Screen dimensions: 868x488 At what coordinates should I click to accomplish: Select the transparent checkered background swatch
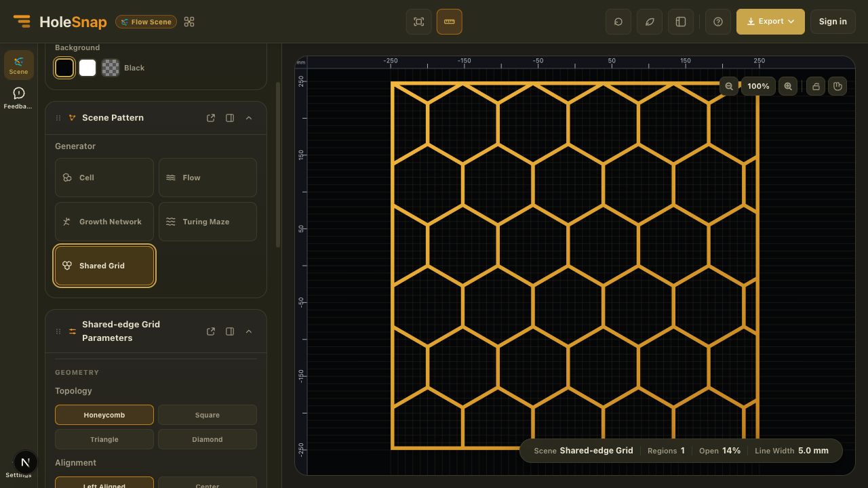pos(111,68)
